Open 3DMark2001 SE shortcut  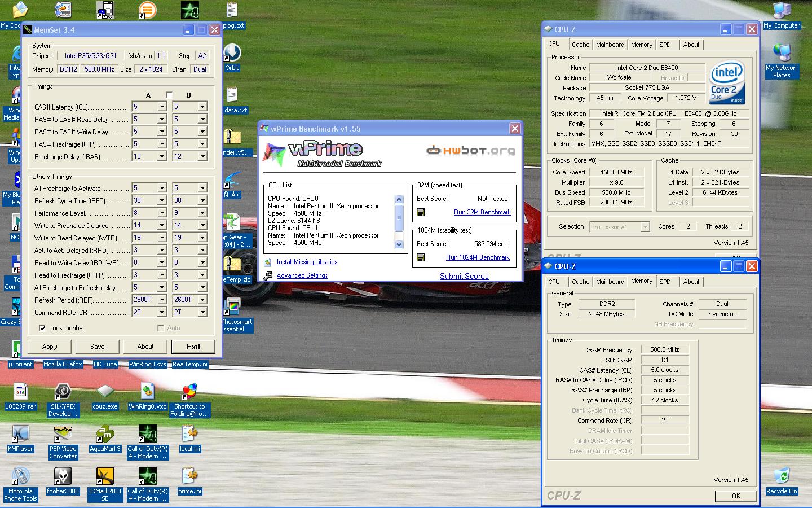point(105,476)
